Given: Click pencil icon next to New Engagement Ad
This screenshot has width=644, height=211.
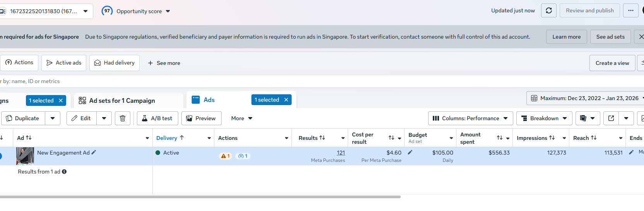Looking at the screenshot, I should pos(94,153).
